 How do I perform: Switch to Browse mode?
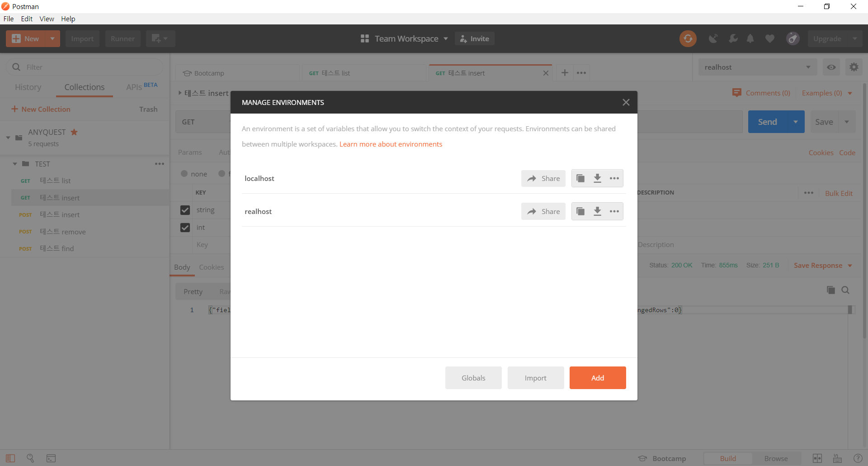(776, 458)
